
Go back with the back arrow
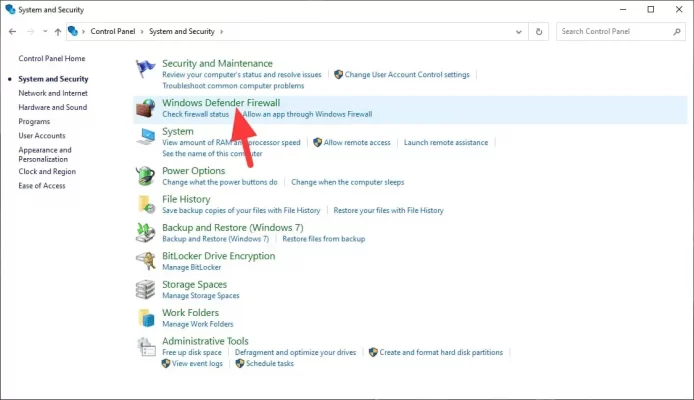pyautogui.click(x=12, y=31)
